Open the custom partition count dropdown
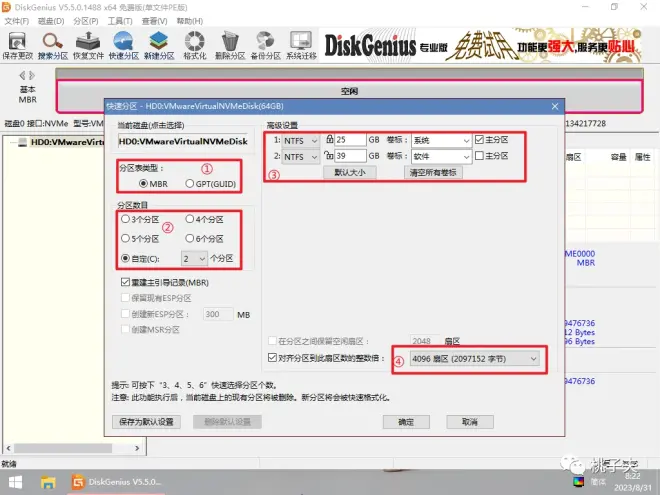Image resolution: width=660 pixels, height=495 pixels. click(194, 258)
